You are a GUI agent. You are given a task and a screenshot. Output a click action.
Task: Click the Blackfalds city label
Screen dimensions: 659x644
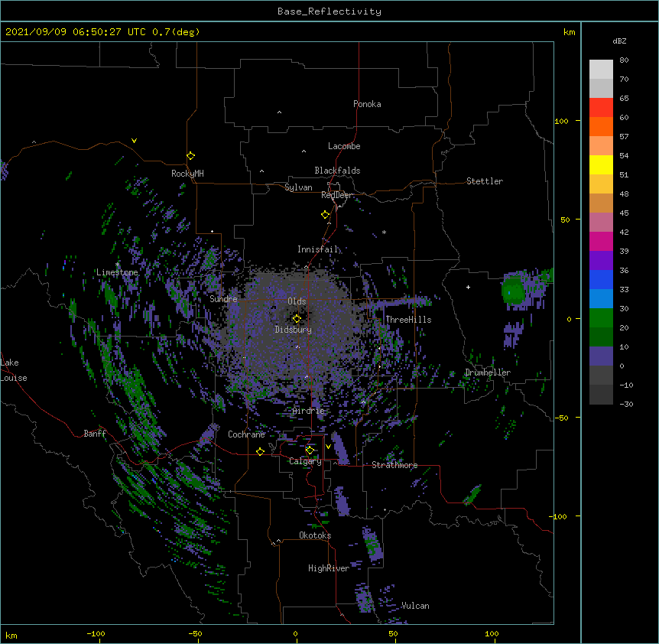pyautogui.click(x=337, y=171)
